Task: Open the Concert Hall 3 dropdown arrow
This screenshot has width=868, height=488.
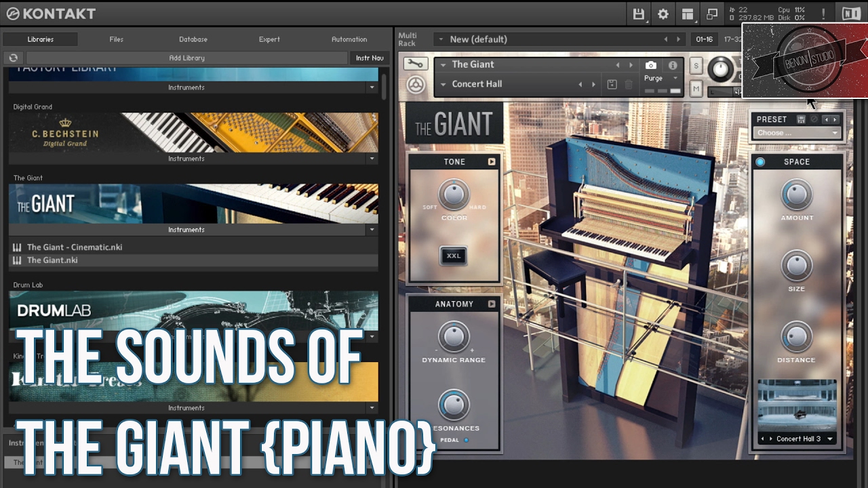Action: (x=830, y=439)
